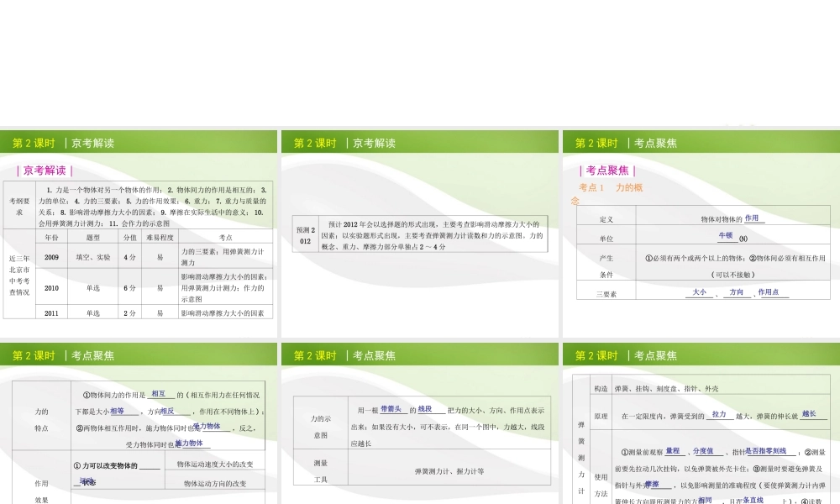
Task: Open the slide describing 弹簧测力计 构造 and 原理
Action: point(701,423)
